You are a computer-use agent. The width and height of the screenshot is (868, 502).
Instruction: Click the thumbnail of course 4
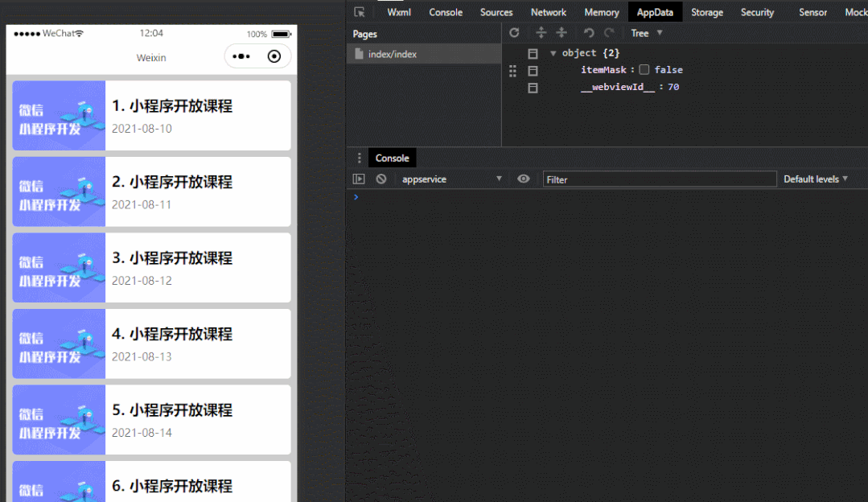pos(59,344)
